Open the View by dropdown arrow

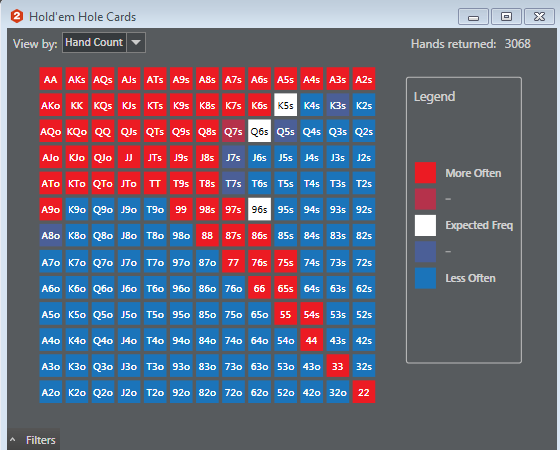pyautogui.click(x=136, y=42)
